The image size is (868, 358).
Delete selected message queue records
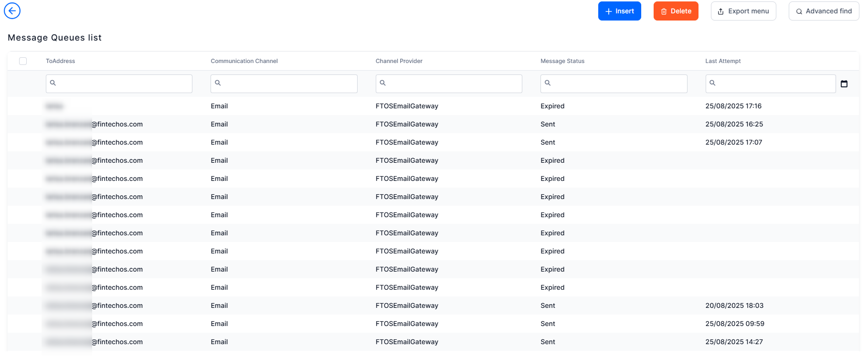pyautogui.click(x=676, y=11)
